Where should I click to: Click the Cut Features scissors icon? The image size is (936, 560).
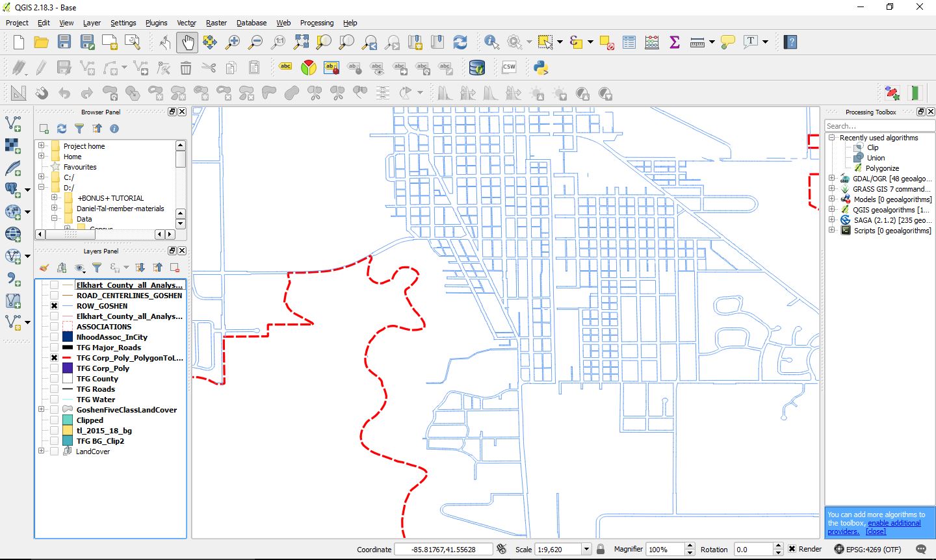[x=209, y=68]
